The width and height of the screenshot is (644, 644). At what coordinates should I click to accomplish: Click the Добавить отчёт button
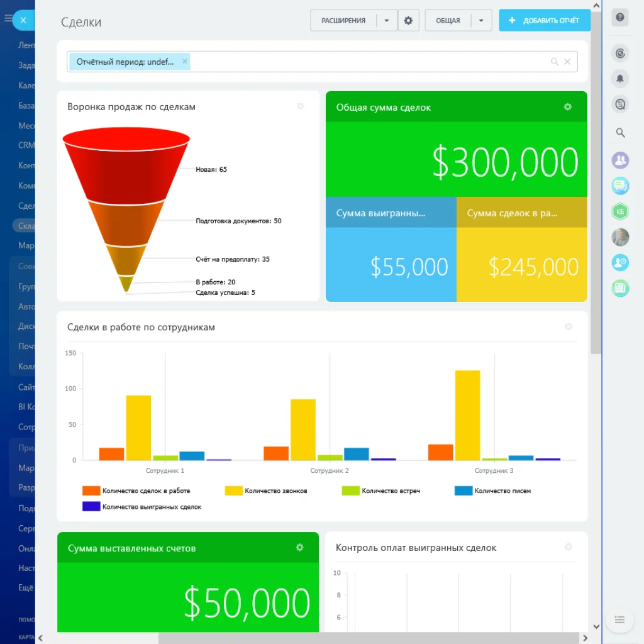click(x=545, y=20)
